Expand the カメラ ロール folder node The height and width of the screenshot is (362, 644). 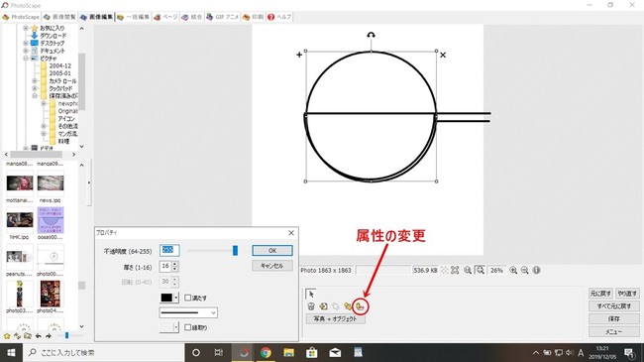tap(35, 81)
